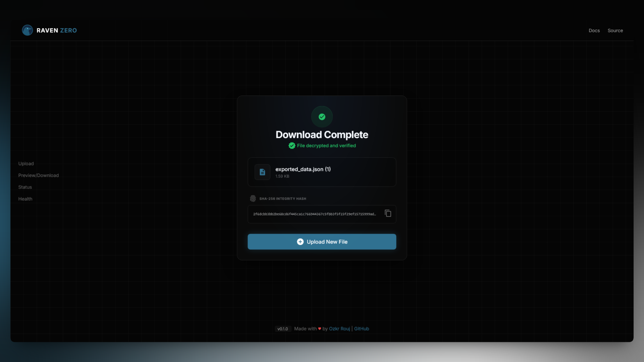
Task: Open the Health section
Action: (25, 199)
